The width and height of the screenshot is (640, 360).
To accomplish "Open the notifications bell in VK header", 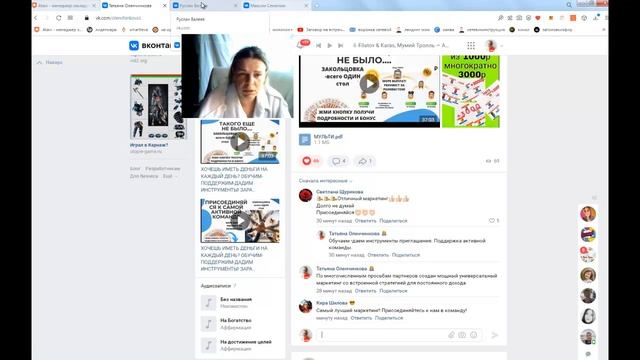I will 301,45.
